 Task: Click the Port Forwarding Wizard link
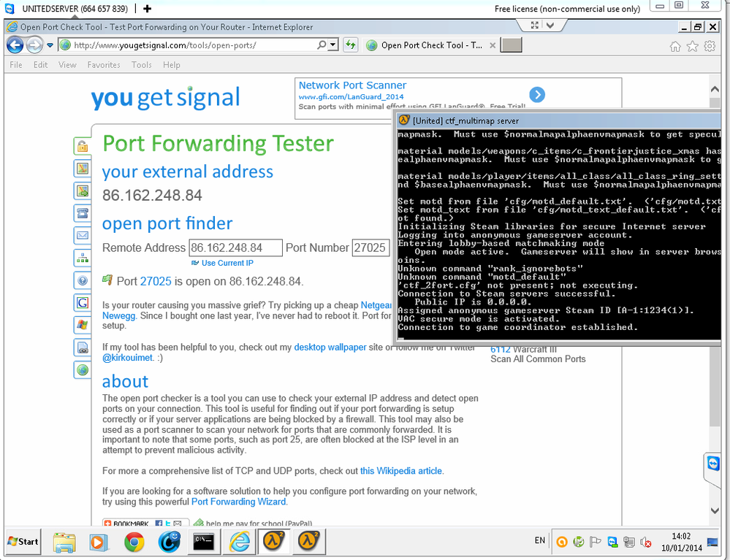pos(238,502)
